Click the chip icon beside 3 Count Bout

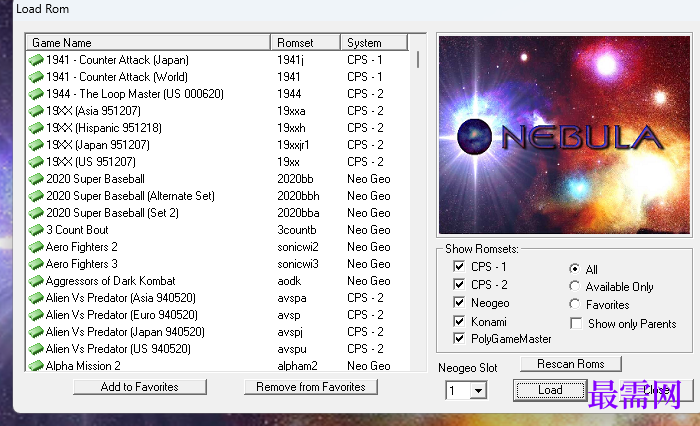pos(36,230)
